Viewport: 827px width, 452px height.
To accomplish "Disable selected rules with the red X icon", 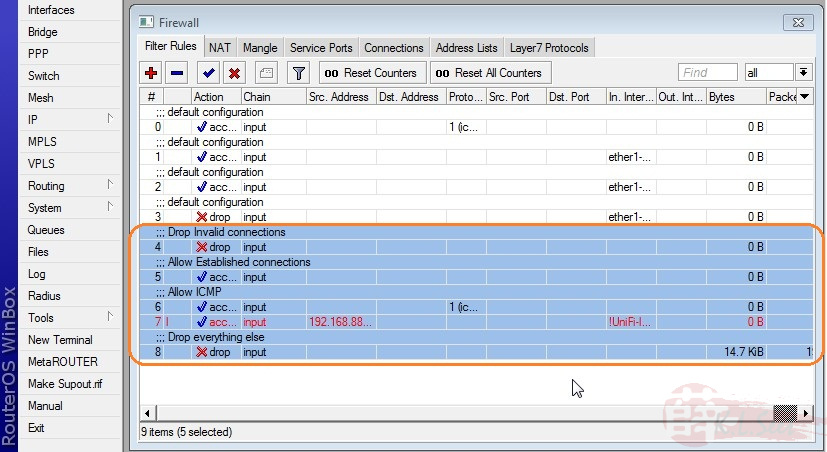I will pyautogui.click(x=235, y=73).
